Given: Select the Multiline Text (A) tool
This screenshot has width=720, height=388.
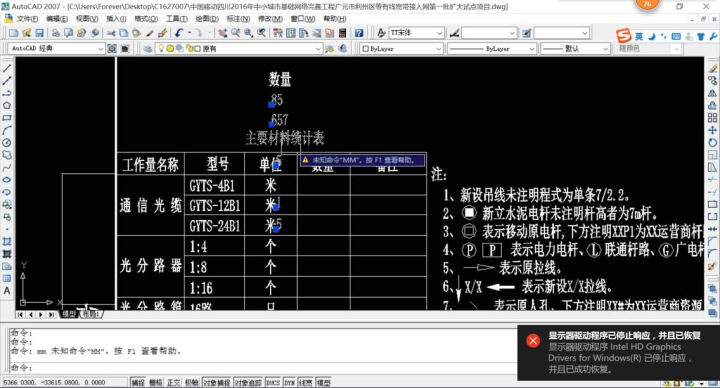Looking at the screenshot, I should click(7, 291).
